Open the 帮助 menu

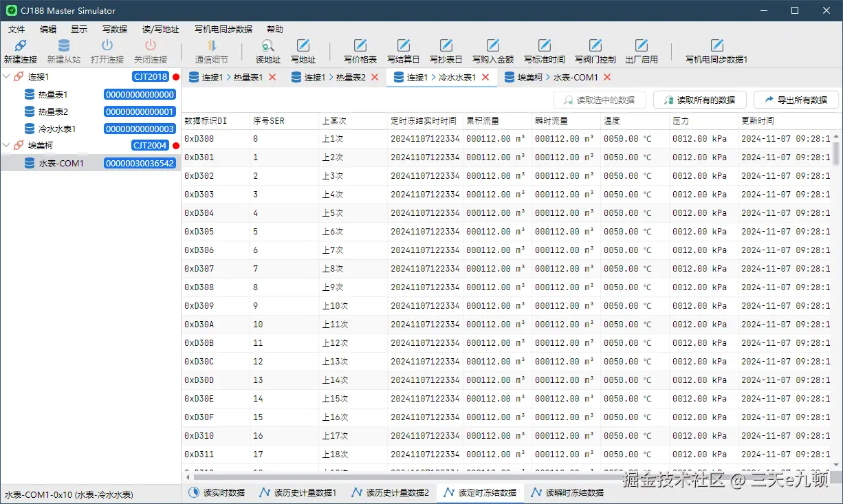tap(274, 30)
